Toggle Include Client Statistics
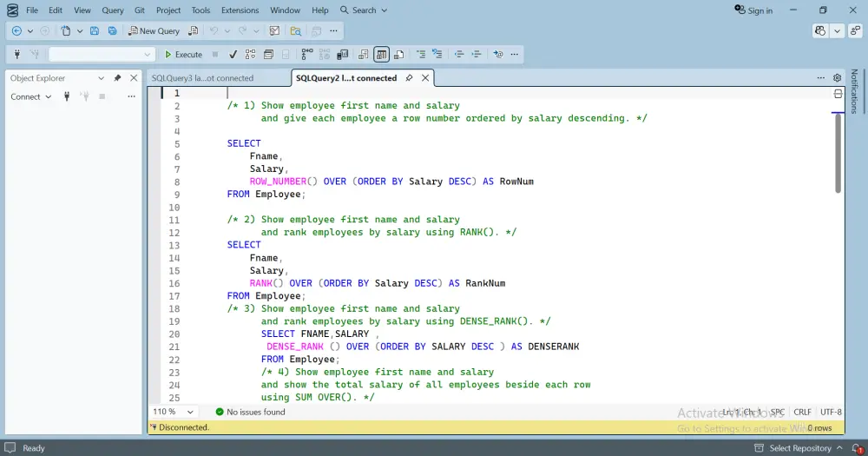Viewport: 868px width, 456px height. (343, 55)
